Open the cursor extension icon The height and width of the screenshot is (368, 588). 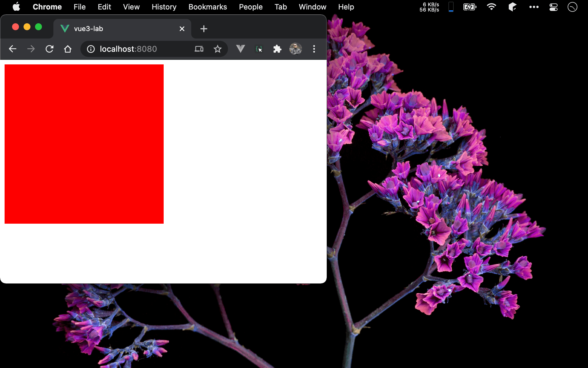tap(259, 49)
